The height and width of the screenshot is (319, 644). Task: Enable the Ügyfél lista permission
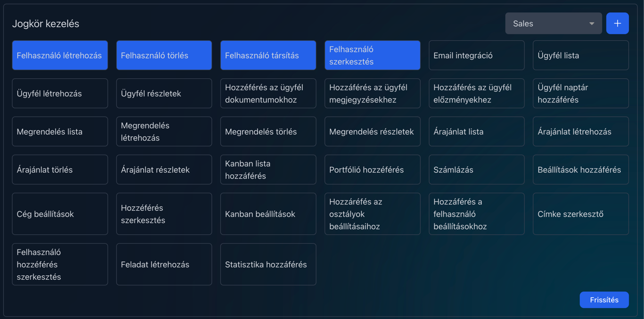coord(581,56)
